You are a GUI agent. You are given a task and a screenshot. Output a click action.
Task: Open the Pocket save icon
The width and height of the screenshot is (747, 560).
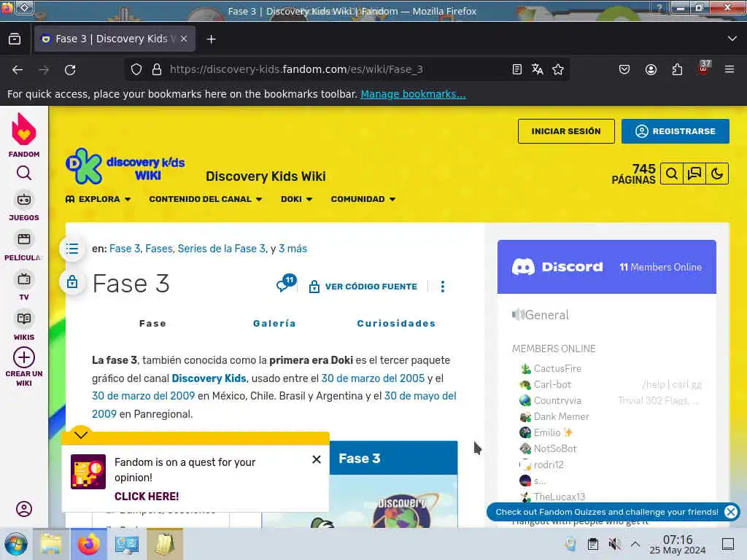click(x=624, y=69)
